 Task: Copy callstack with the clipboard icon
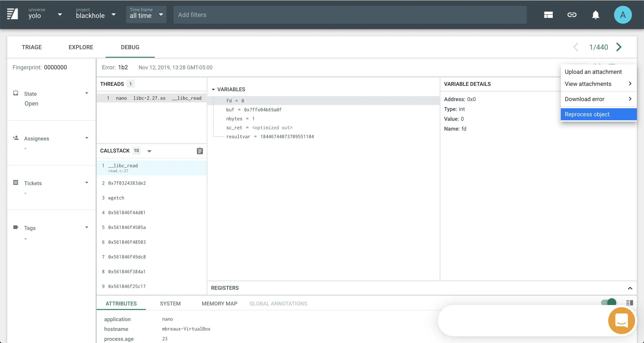pos(200,151)
